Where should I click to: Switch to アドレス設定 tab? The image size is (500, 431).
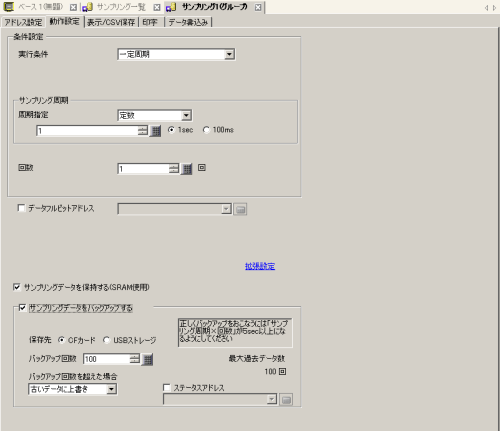pos(23,22)
